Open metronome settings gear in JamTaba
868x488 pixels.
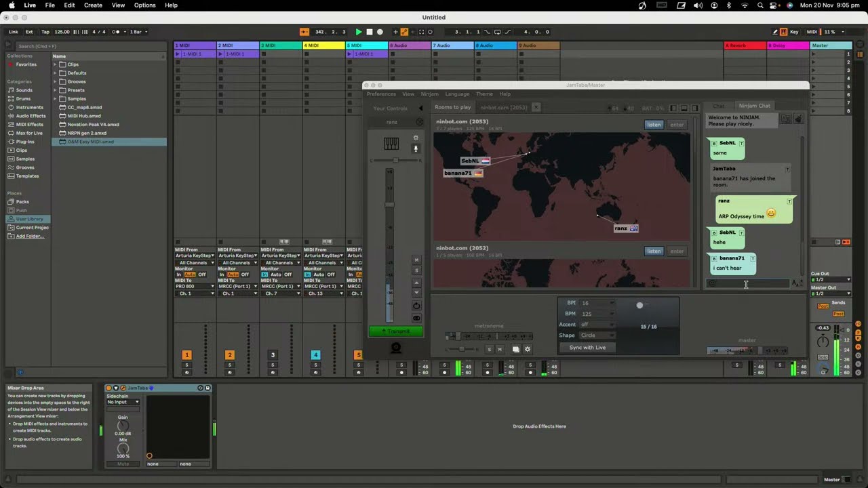[x=528, y=350]
